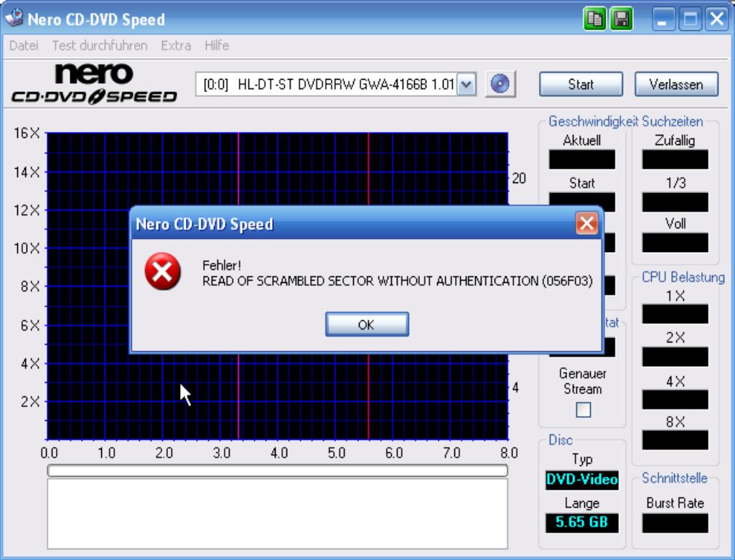The image size is (735, 560).
Task: Click the progress bar below the graph
Action: point(278,470)
